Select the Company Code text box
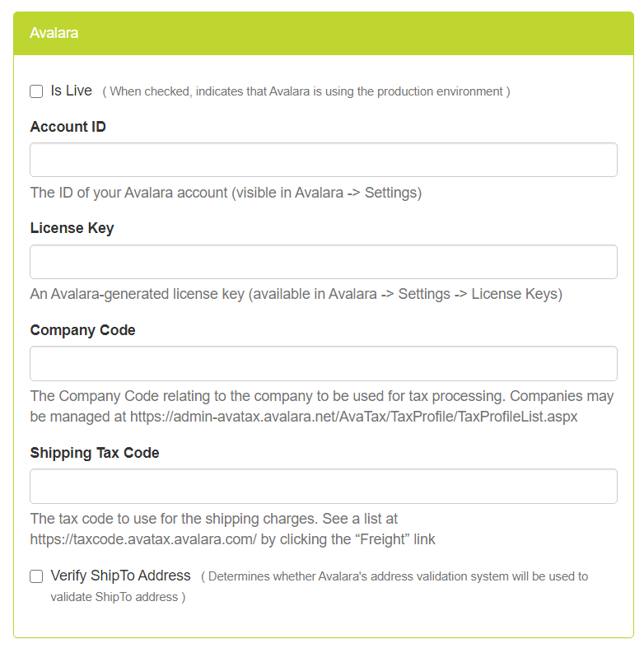 click(324, 364)
